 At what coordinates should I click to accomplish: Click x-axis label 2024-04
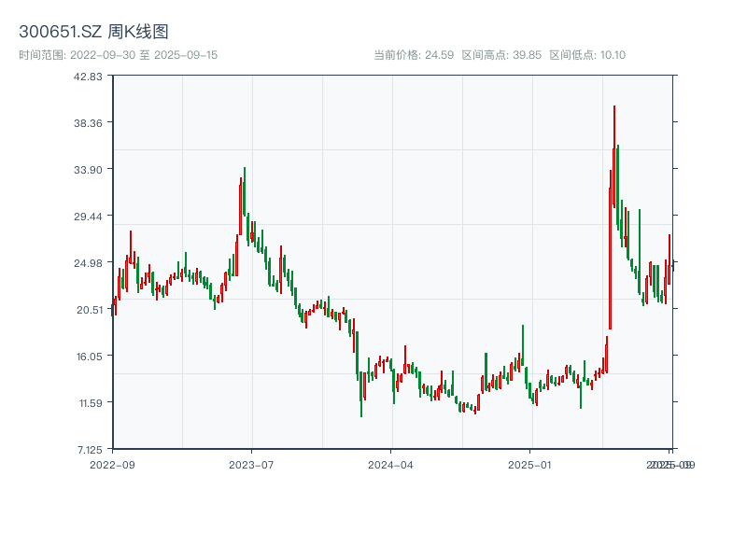tap(390, 465)
